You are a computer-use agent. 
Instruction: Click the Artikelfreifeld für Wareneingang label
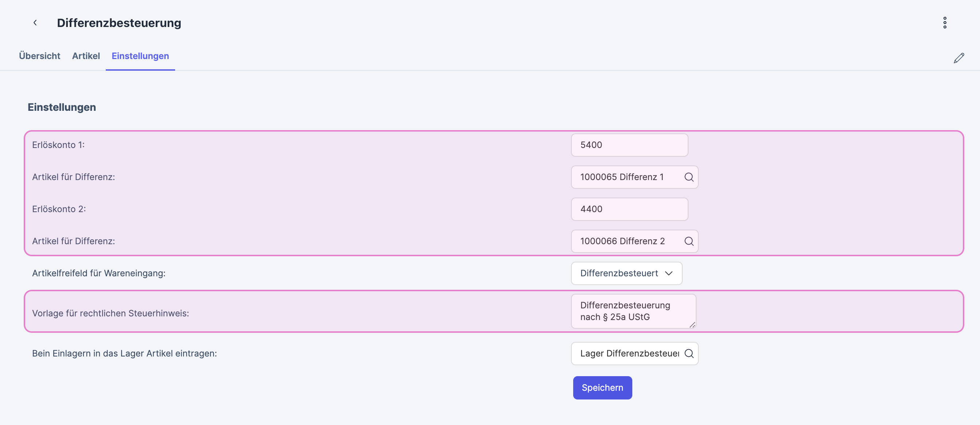(x=99, y=273)
